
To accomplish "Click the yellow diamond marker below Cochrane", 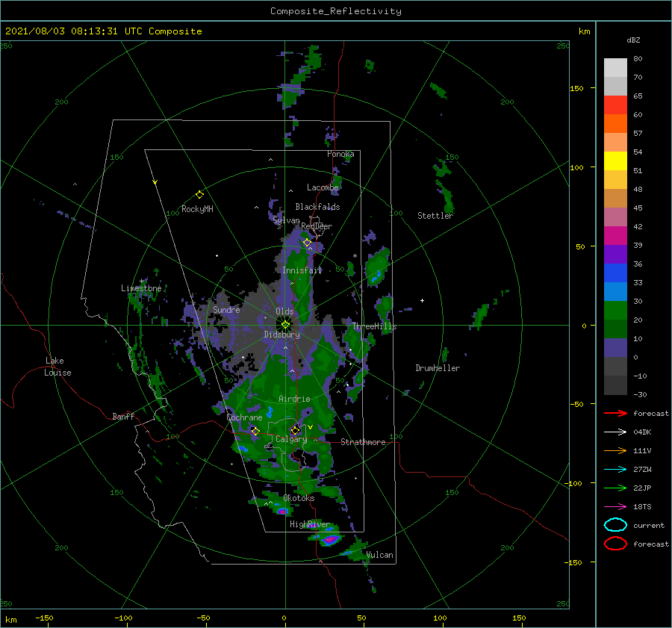I will coord(255,431).
